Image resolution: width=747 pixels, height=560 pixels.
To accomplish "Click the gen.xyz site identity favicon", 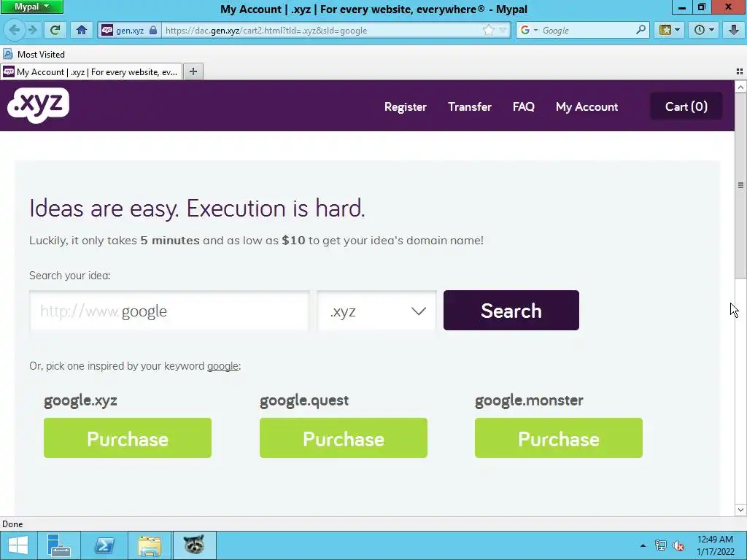I will (107, 30).
